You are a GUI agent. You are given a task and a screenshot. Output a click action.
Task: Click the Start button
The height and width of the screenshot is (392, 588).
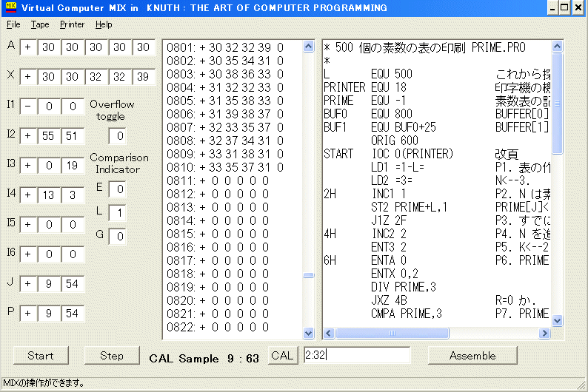point(41,355)
